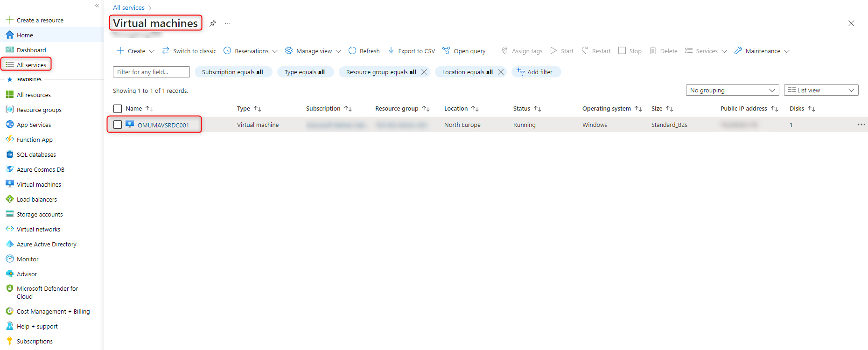Open row actions ellipsis for OMUMAVSRDC001

pyautogui.click(x=861, y=125)
